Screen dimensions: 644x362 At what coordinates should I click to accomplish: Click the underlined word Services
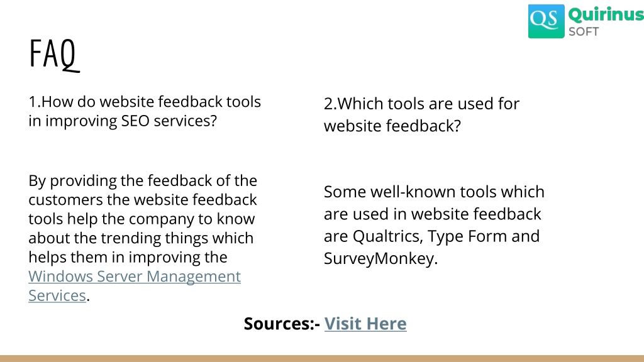pyautogui.click(x=57, y=295)
